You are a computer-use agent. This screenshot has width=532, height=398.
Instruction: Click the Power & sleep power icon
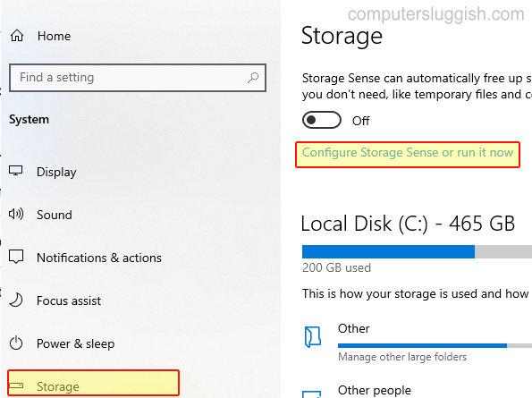click(16, 343)
